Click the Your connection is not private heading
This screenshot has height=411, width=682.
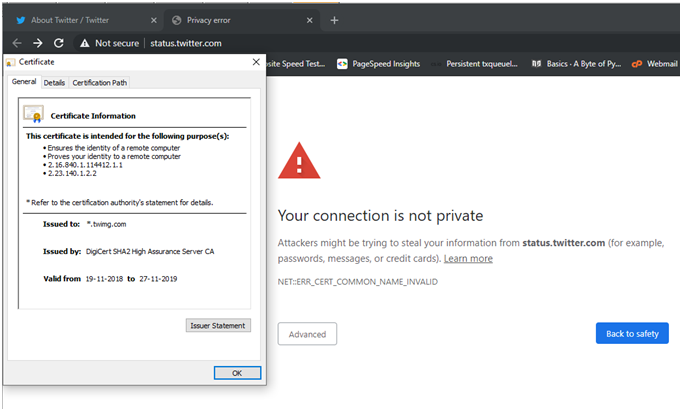(x=381, y=216)
